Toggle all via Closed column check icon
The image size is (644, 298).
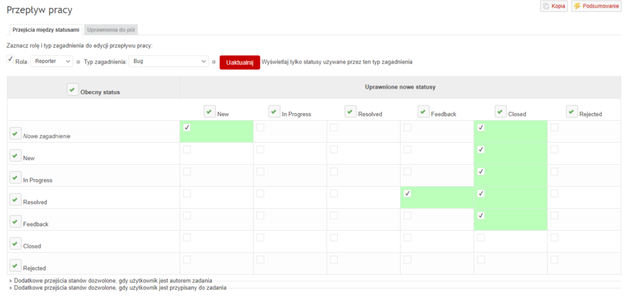(x=501, y=111)
